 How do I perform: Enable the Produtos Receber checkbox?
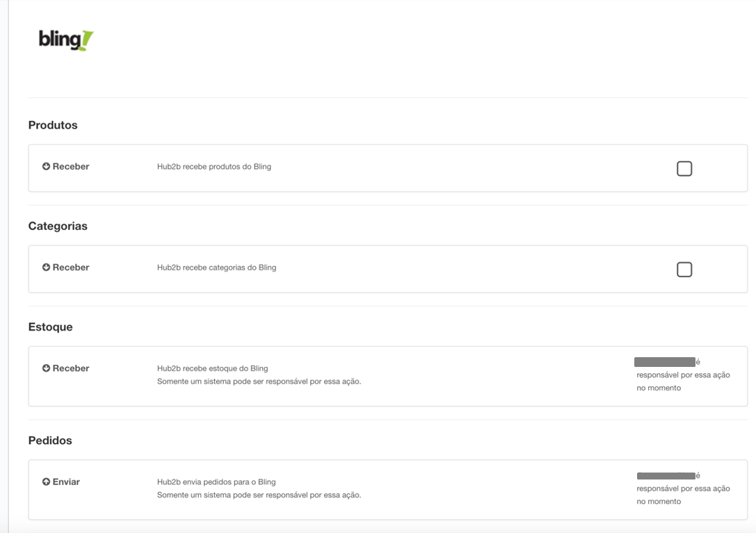pos(684,169)
